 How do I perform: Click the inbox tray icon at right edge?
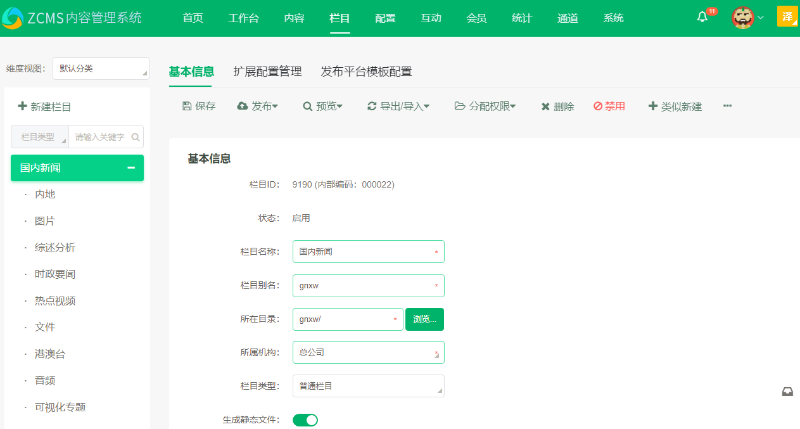coord(787,391)
